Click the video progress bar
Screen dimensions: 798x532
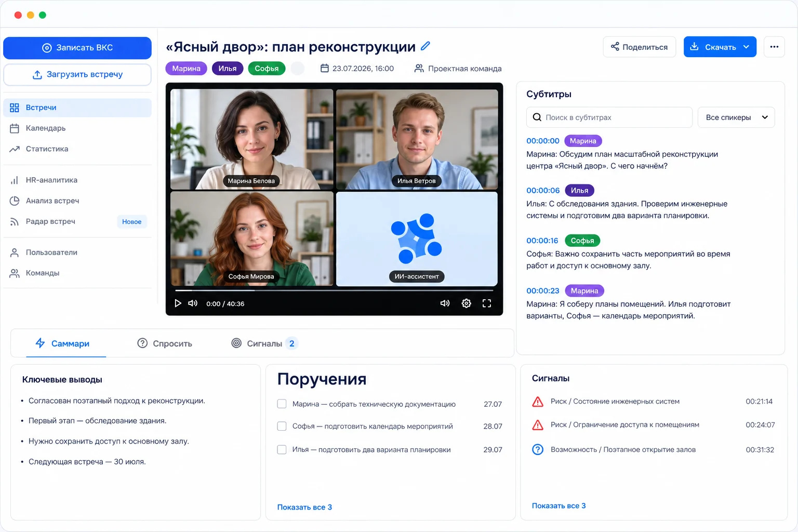tap(334, 290)
